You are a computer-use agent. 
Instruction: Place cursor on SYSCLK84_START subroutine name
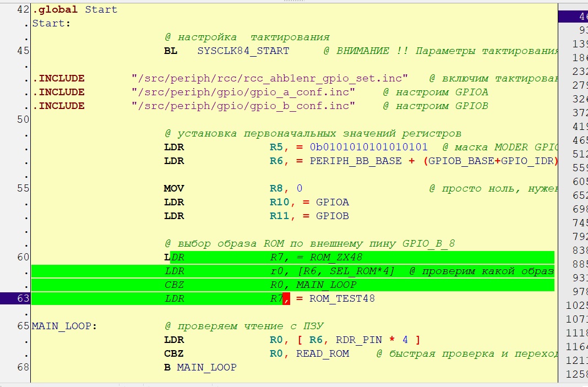click(243, 51)
